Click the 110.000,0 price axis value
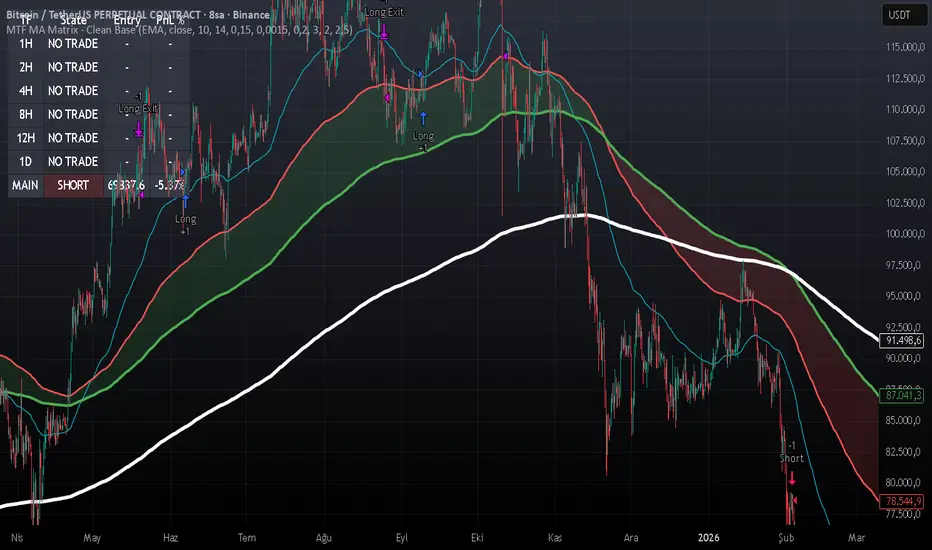This screenshot has width=932, height=550. tap(905, 109)
